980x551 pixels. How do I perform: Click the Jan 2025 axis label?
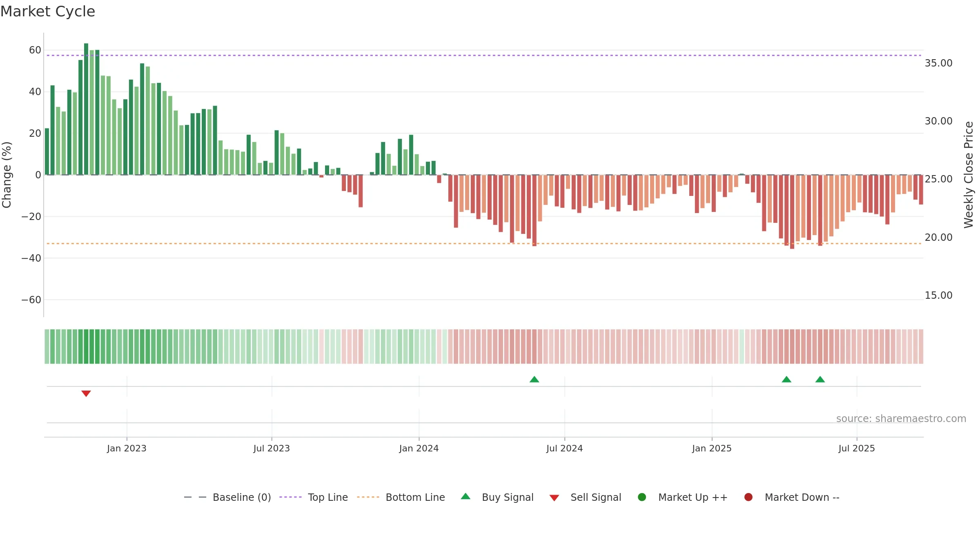click(712, 448)
